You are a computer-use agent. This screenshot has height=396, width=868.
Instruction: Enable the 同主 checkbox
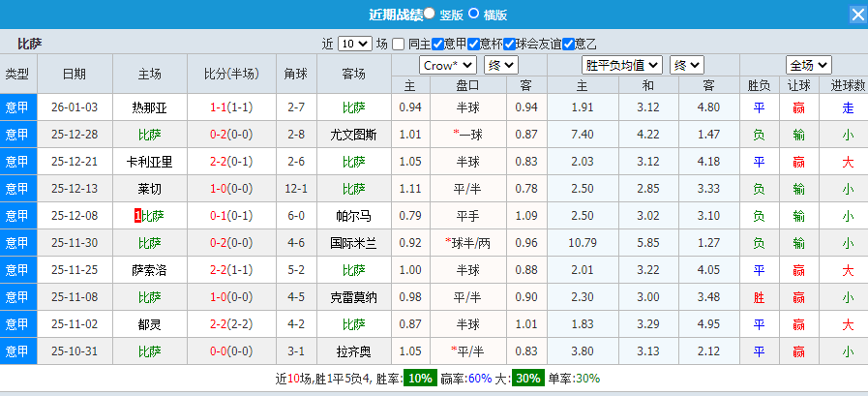pyautogui.click(x=398, y=44)
